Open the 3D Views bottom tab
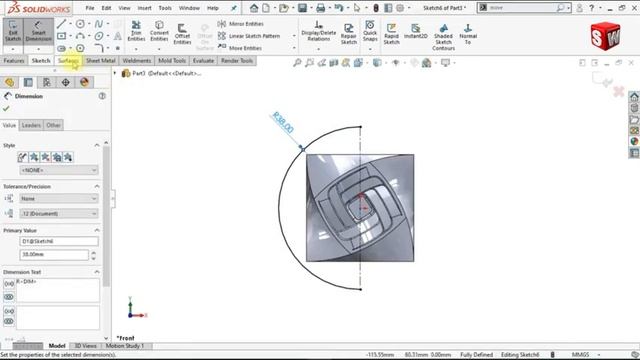Screen dimensions: 640x360 point(85,346)
